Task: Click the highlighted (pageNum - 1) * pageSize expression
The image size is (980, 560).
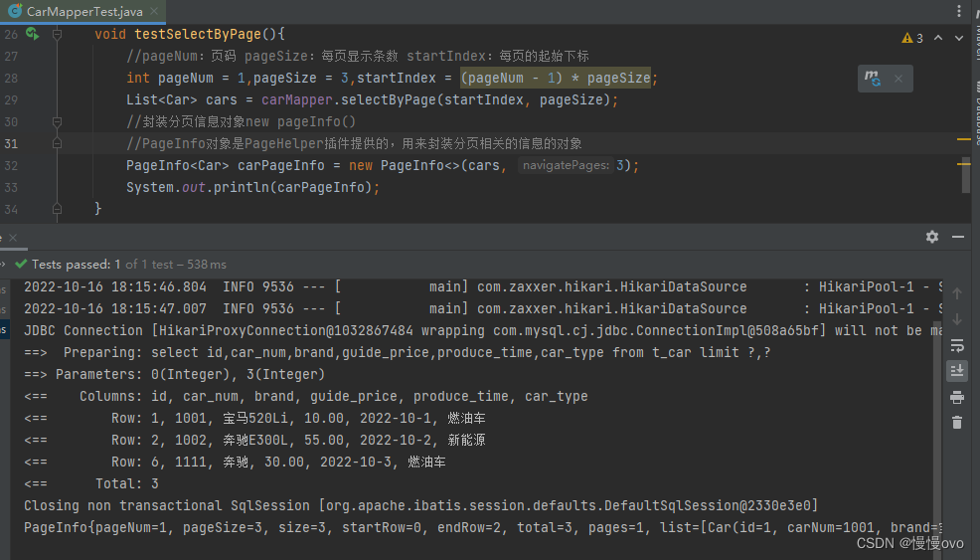Action: click(556, 78)
